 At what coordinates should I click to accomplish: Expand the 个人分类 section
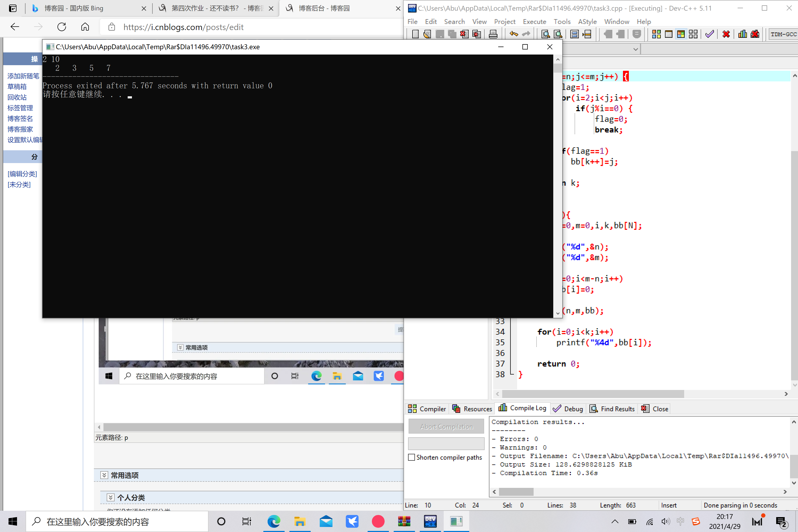coord(111,497)
